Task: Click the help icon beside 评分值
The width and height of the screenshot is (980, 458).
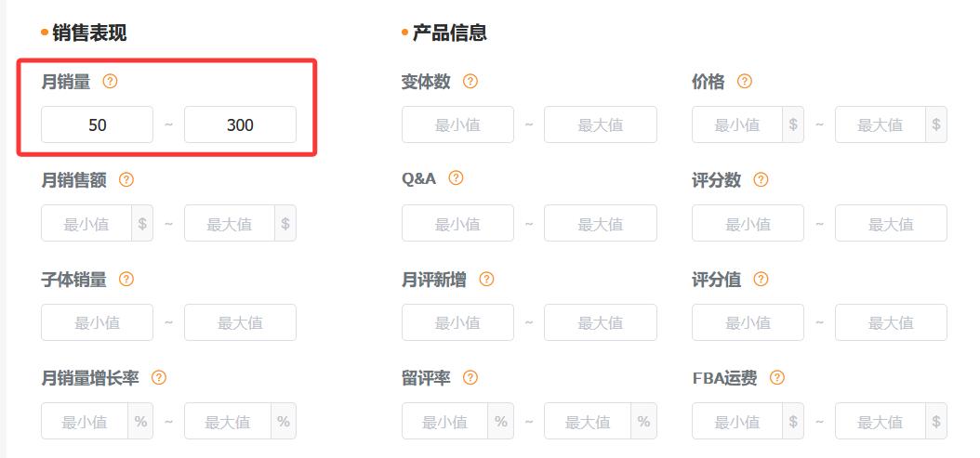Action: 761,279
